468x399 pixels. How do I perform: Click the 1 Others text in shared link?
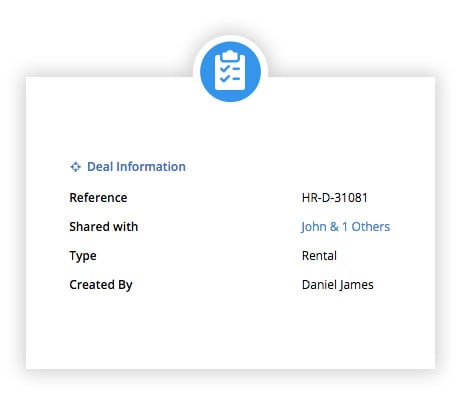(x=366, y=227)
